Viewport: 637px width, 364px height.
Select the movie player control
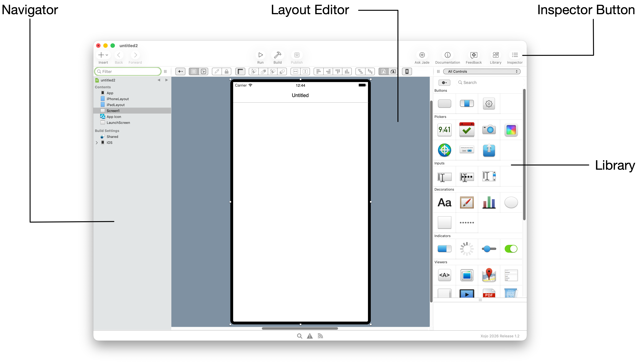[x=467, y=294]
